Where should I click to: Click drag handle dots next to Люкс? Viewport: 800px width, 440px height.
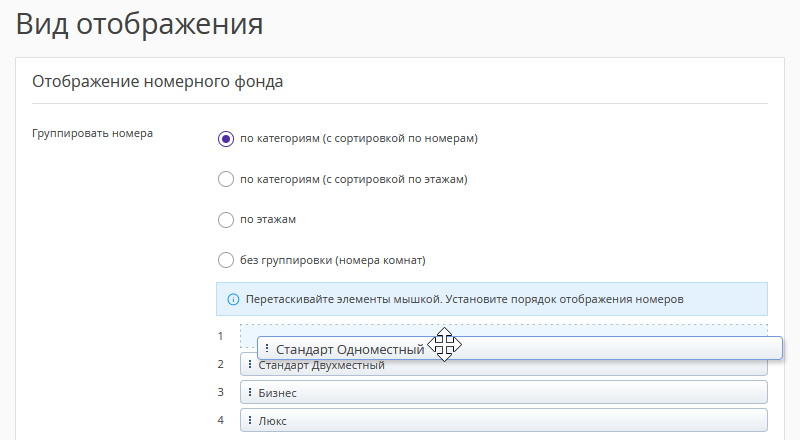[x=250, y=421]
